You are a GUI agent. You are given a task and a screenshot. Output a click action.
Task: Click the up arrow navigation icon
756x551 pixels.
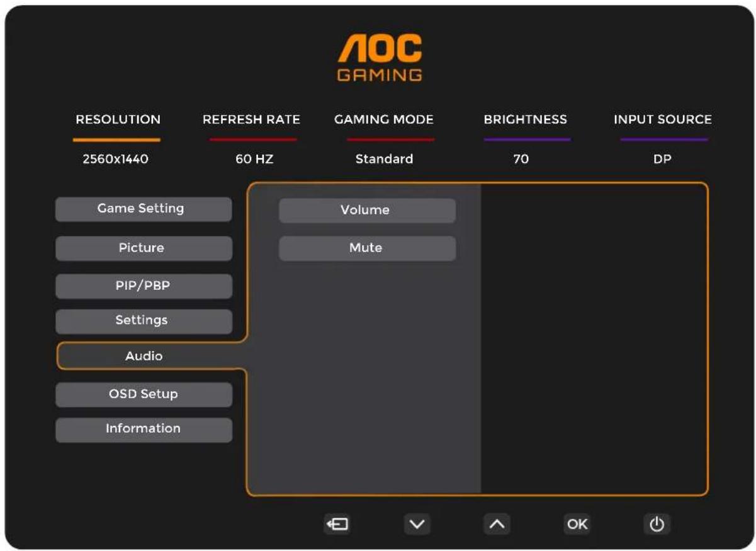[x=497, y=524]
